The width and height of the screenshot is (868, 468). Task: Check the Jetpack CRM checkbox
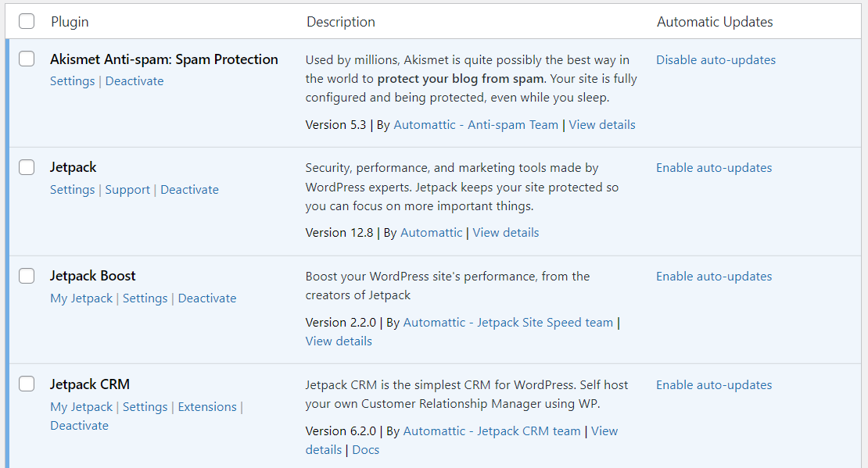coord(26,384)
